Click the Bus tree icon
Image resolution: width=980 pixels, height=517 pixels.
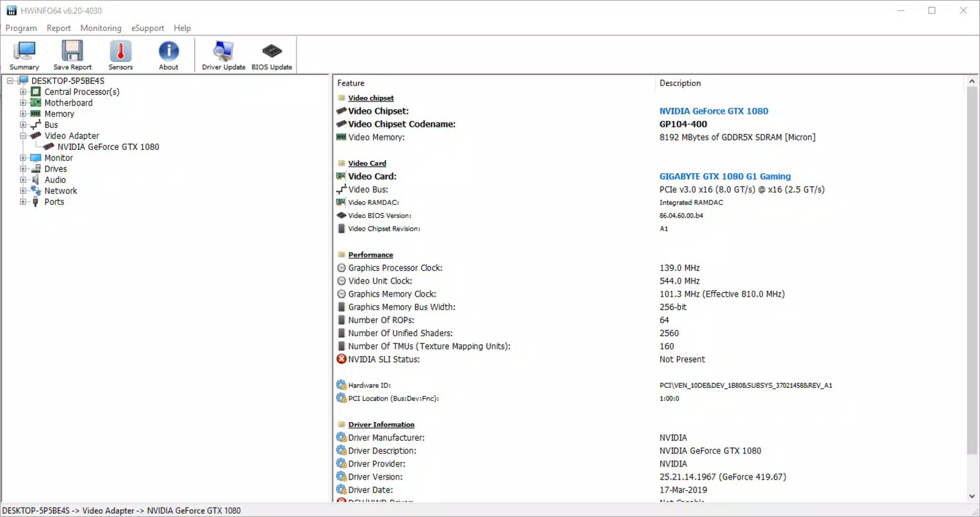click(36, 125)
